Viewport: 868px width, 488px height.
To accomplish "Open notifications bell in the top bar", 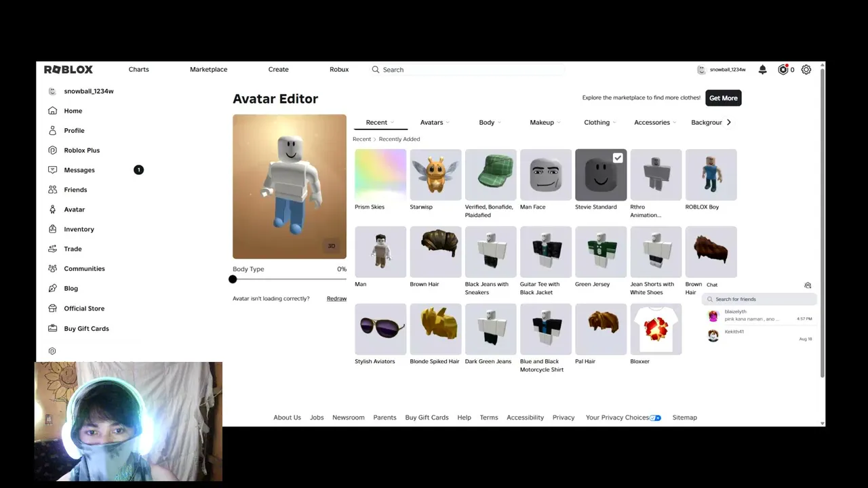I will pos(763,69).
